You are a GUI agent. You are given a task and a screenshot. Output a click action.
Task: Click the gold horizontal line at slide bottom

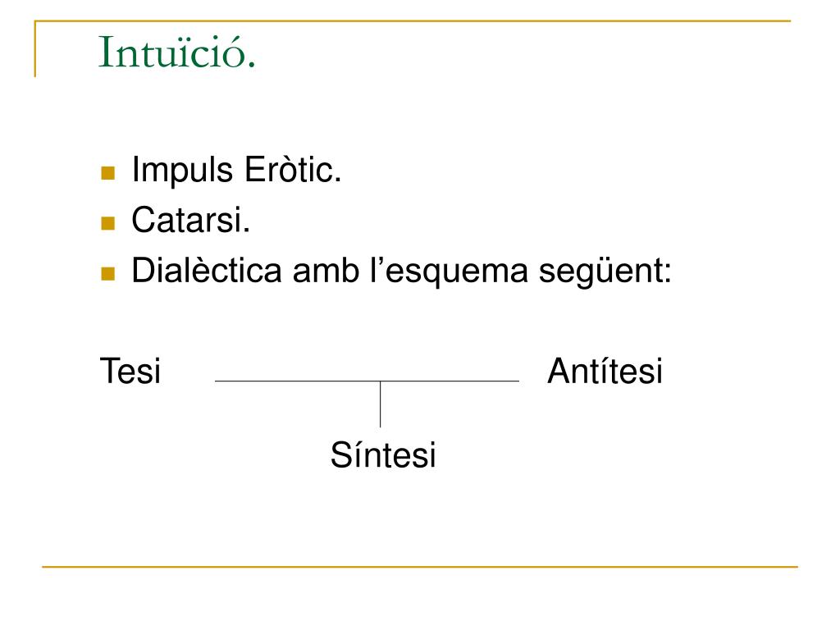(420, 566)
